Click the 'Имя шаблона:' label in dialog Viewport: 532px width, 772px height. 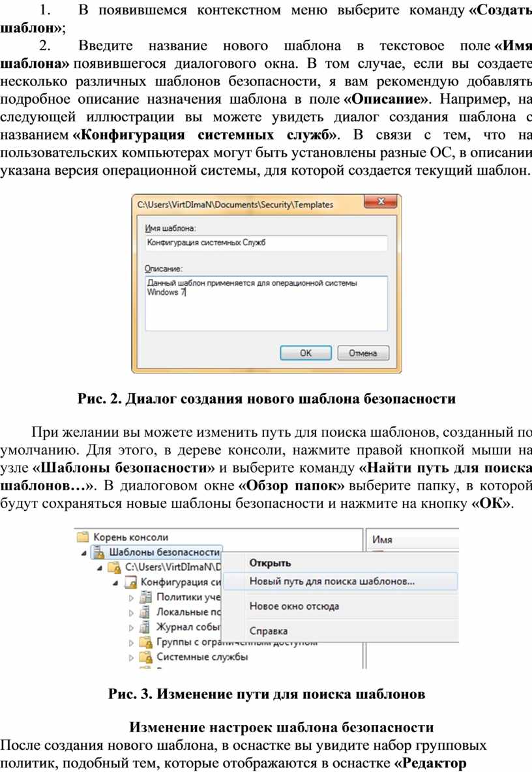170,228
